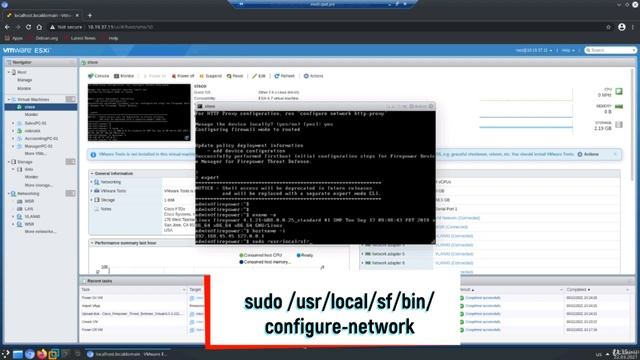Screen dimensions: 640x360
Task: Open Monitor under Host in Navigator
Action: 24,88
